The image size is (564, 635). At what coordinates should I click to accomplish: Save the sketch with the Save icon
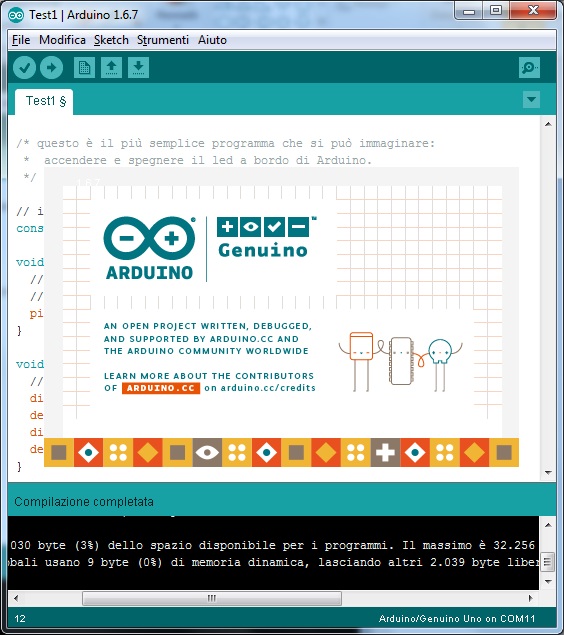pos(138,67)
